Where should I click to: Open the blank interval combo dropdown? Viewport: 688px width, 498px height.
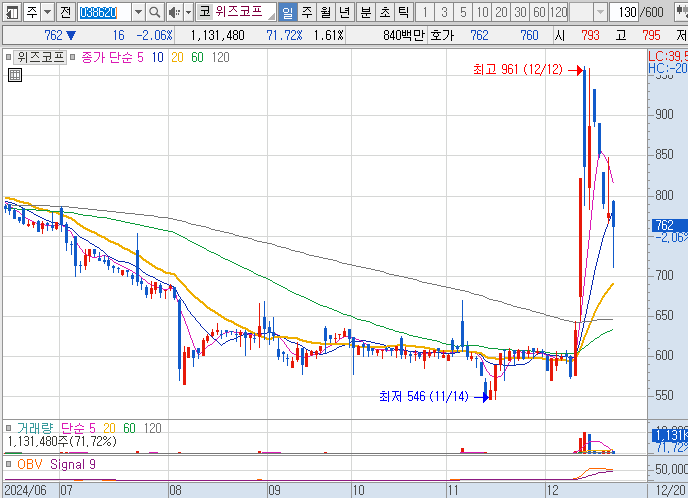pyautogui.click(x=601, y=12)
